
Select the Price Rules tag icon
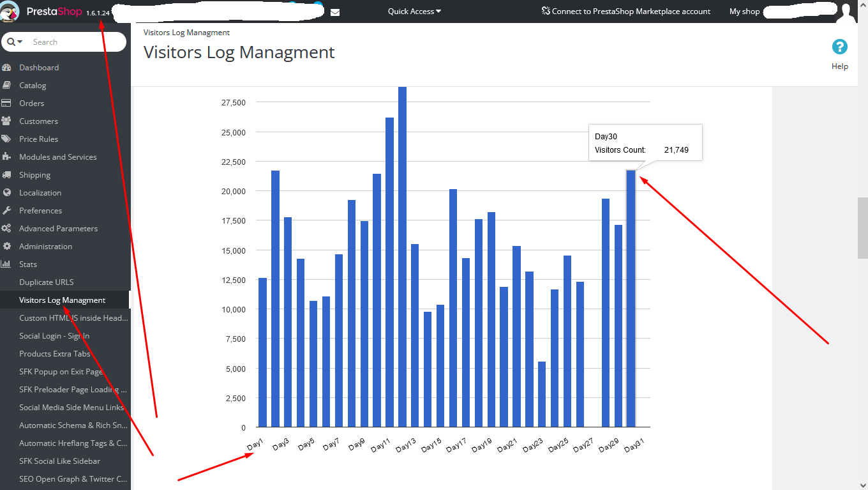7,139
